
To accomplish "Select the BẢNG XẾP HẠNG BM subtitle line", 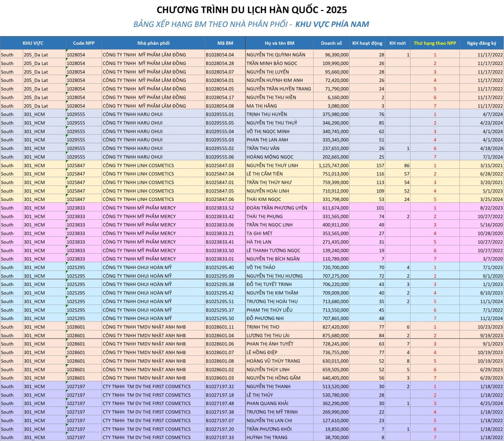I will [251, 24].
